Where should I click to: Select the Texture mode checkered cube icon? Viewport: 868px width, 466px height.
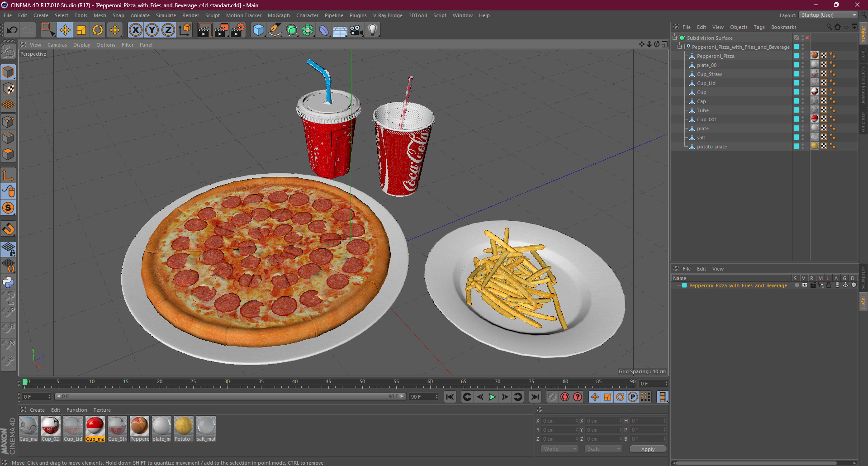(8, 88)
